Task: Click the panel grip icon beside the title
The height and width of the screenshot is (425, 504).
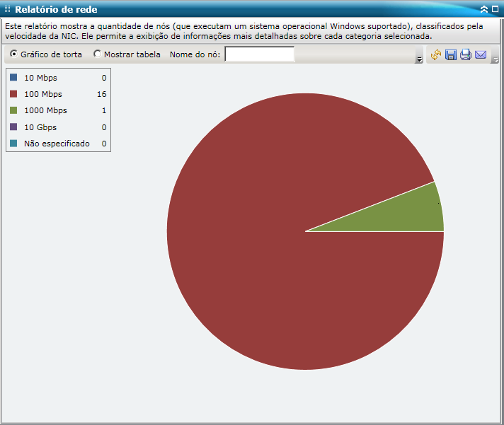Action: click(x=7, y=9)
